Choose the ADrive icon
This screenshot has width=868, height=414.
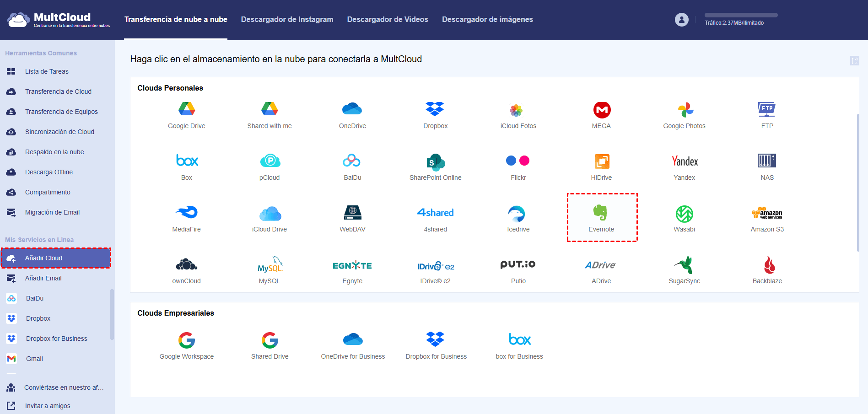point(600,265)
